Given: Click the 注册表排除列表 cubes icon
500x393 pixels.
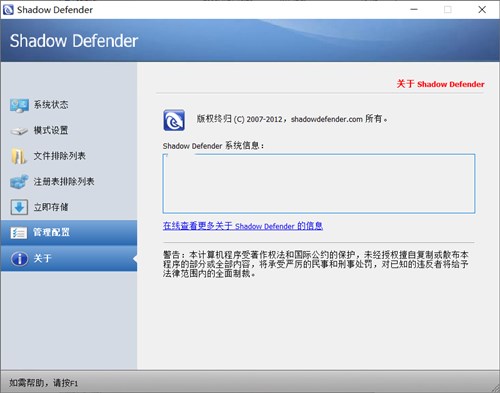Looking at the screenshot, I should pos(19,182).
